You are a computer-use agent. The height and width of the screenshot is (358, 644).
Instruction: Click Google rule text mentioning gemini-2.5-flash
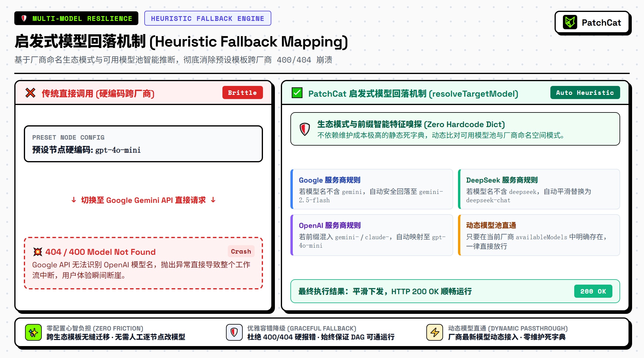point(371,196)
